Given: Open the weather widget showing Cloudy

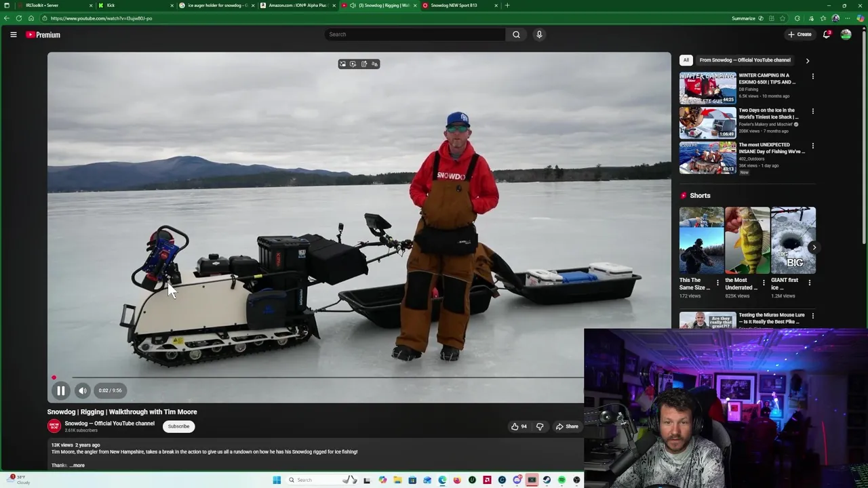Looking at the screenshot, I should point(19,480).
